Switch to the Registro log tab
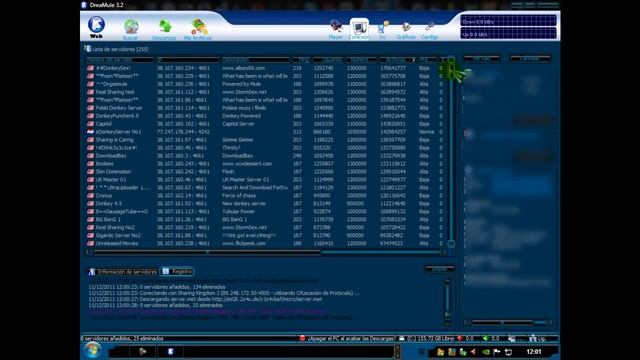Viewport: 640px width, 360px height. point(178,271)
